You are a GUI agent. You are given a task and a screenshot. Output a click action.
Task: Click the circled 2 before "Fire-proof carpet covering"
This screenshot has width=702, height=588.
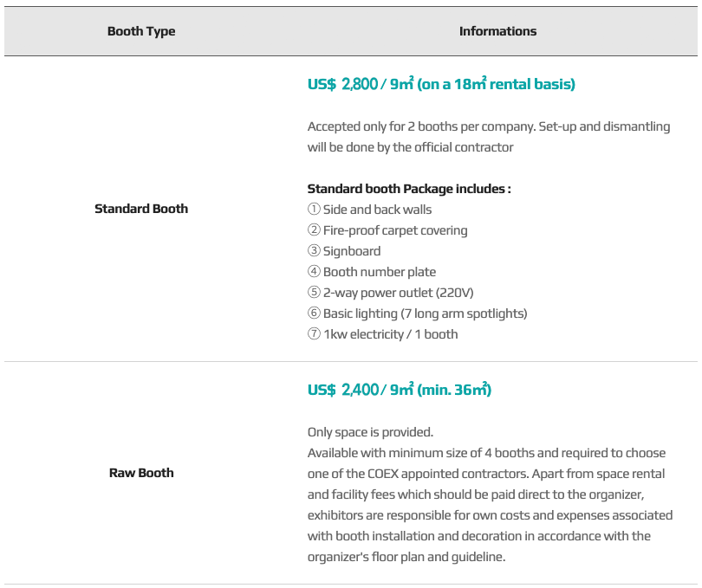314,230
